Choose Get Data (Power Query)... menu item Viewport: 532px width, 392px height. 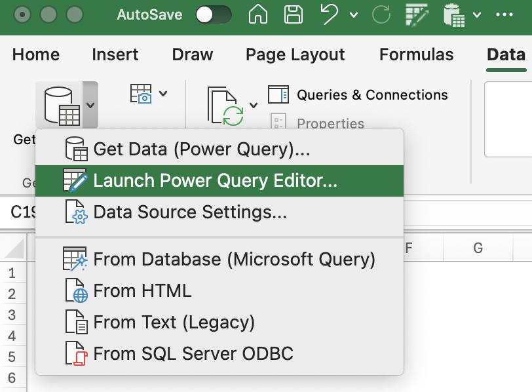tap(219, 149)
